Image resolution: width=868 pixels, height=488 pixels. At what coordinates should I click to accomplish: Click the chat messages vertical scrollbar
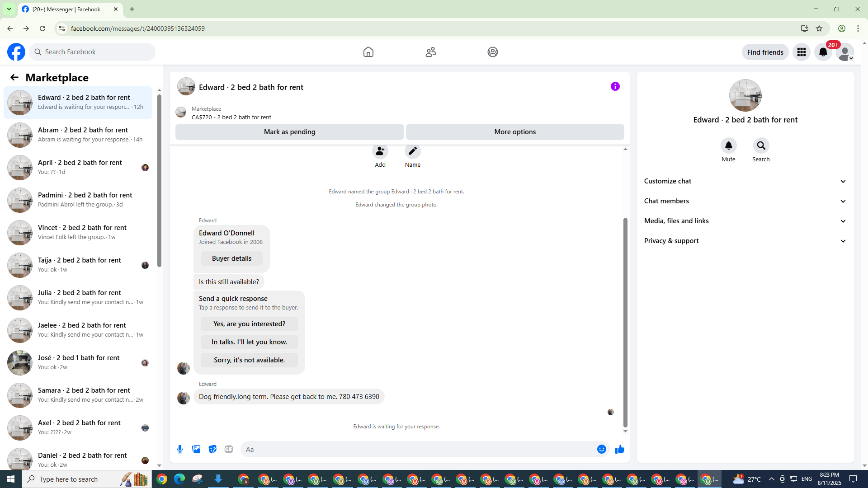(x=625, y=322)
